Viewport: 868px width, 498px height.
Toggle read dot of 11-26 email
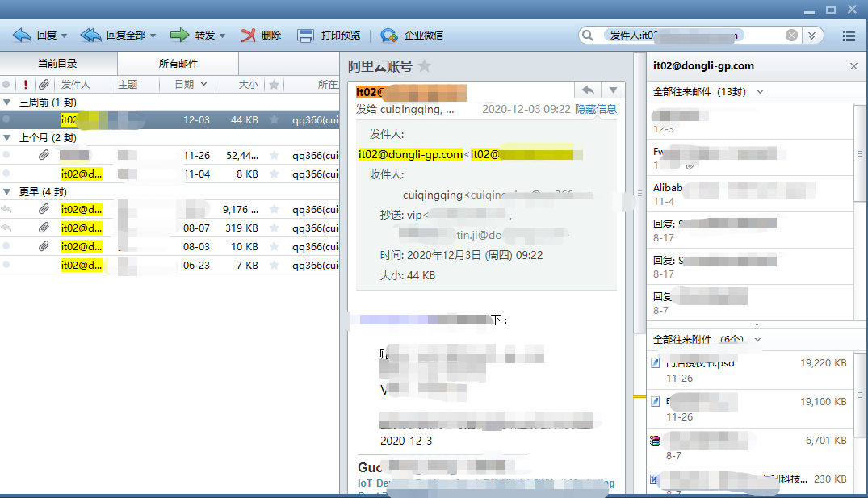pyautogui.click(x=6, y=155)
